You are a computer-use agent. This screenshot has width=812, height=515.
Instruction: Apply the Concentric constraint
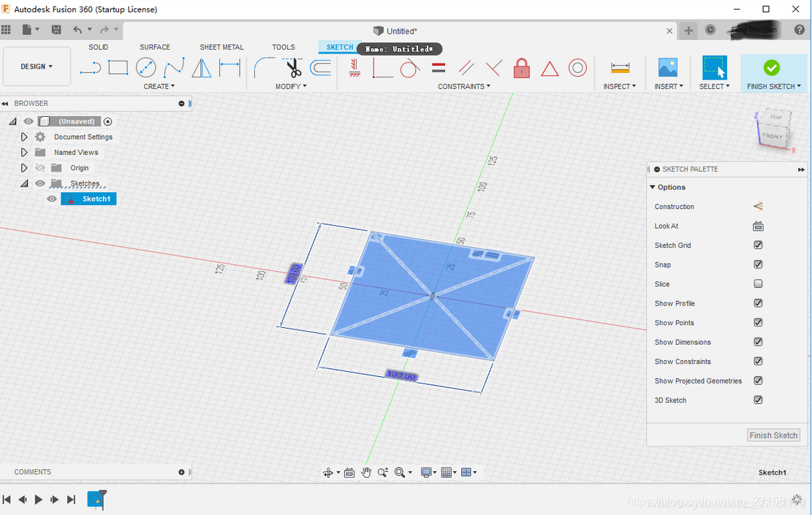click(x=577, y=69)
